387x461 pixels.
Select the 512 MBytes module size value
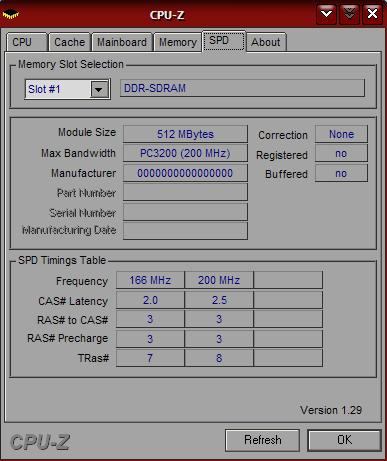[185, 134]
